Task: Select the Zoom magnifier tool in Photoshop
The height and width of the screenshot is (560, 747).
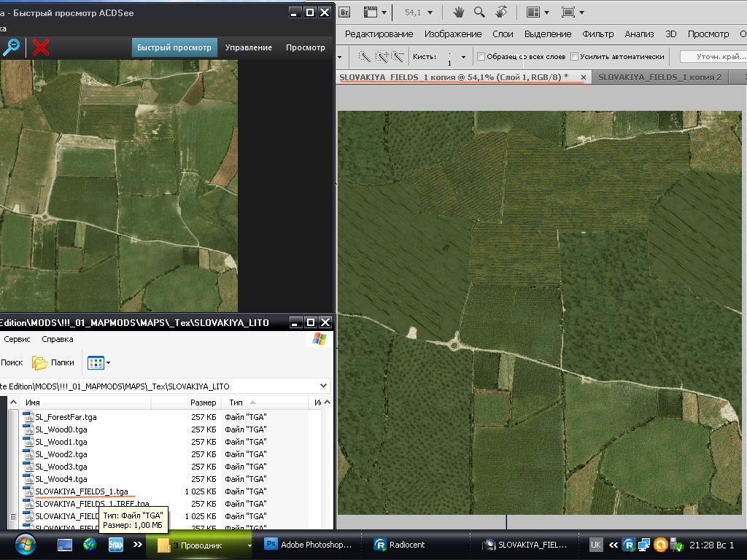Action: point(479,12)
